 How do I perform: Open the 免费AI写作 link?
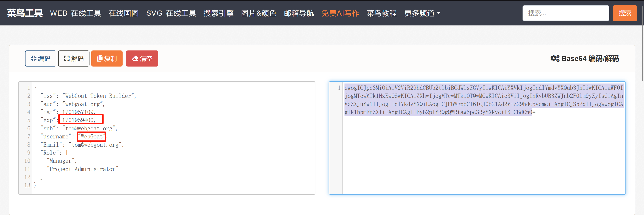(340, 13)
